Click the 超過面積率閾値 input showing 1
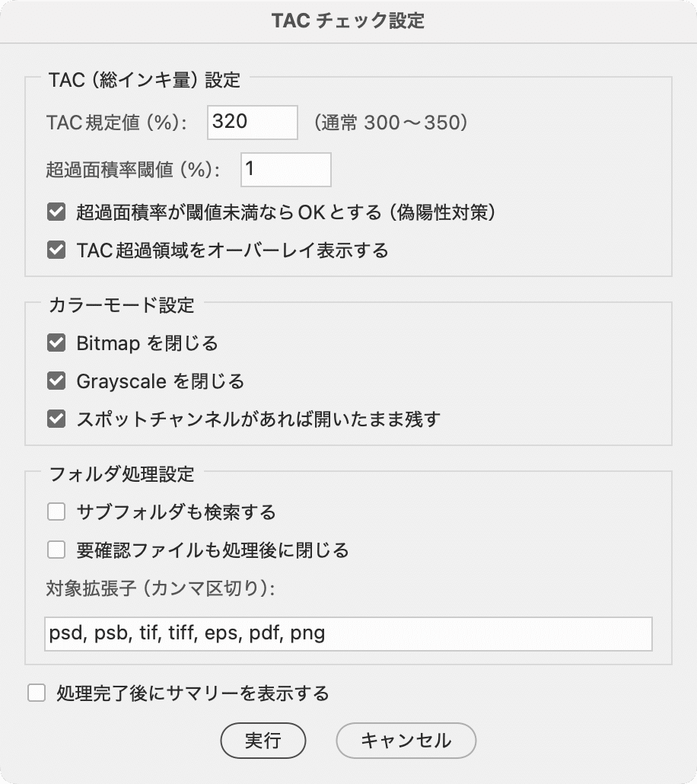This screenshot has height=784, width=697. pyautogui.click(x=285, y=169)
